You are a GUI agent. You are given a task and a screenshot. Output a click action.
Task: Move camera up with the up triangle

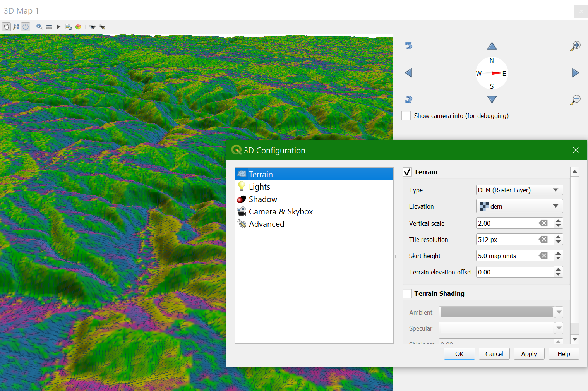click(492, 46)
